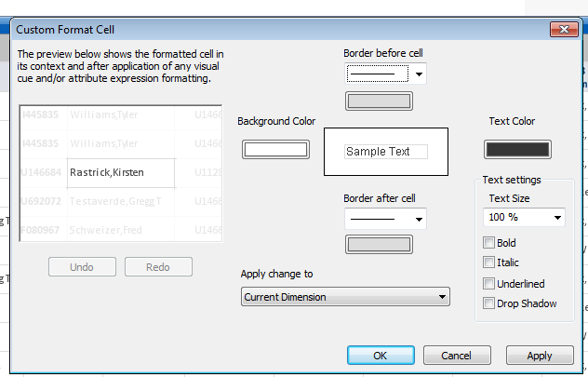Close the Custom Format Cell dialog
588x377 pixels.
pos(563,31)
